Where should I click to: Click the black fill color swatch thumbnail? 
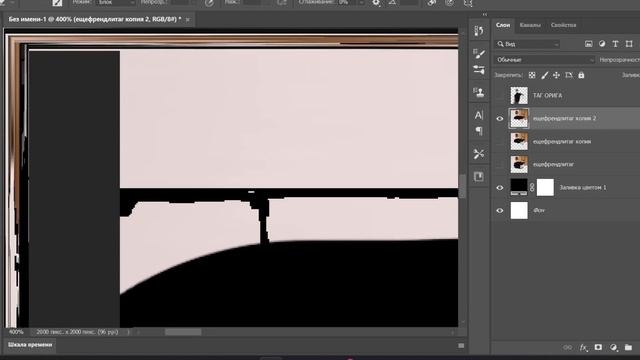coord(519,187)
